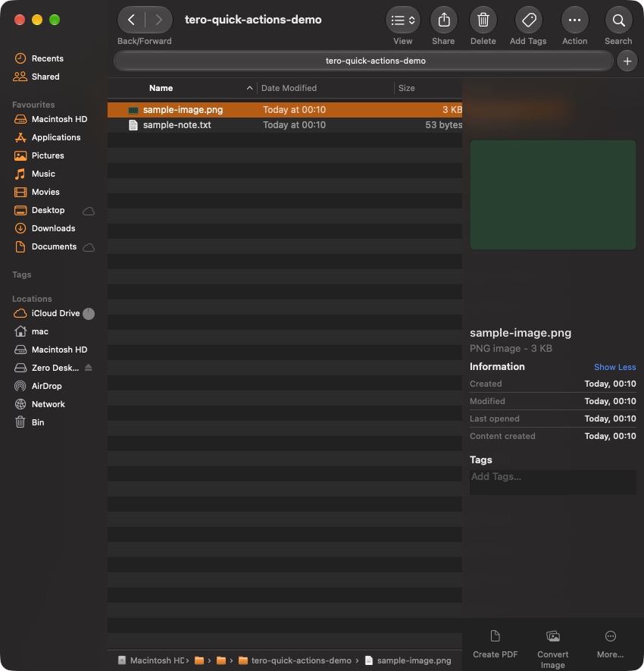644x671 pixels.
Task: Select the sample-image.png file row
Action: click(x=285, y=110)
